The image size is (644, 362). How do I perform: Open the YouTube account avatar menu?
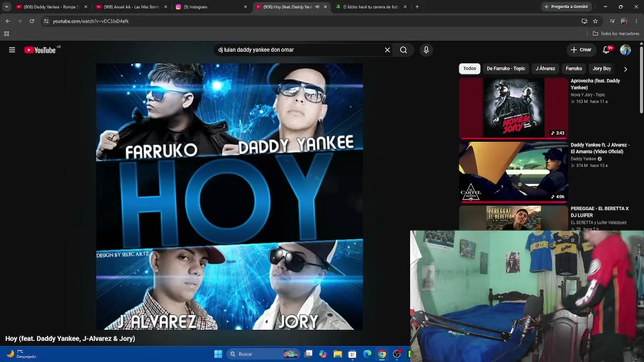tap(625, 50)
